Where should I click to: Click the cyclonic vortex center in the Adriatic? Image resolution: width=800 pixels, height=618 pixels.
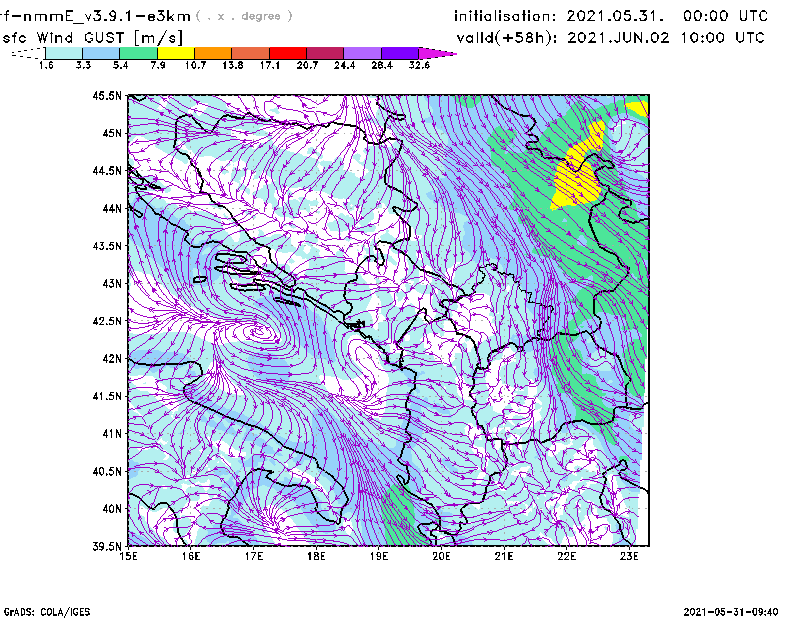pos(260,333)
